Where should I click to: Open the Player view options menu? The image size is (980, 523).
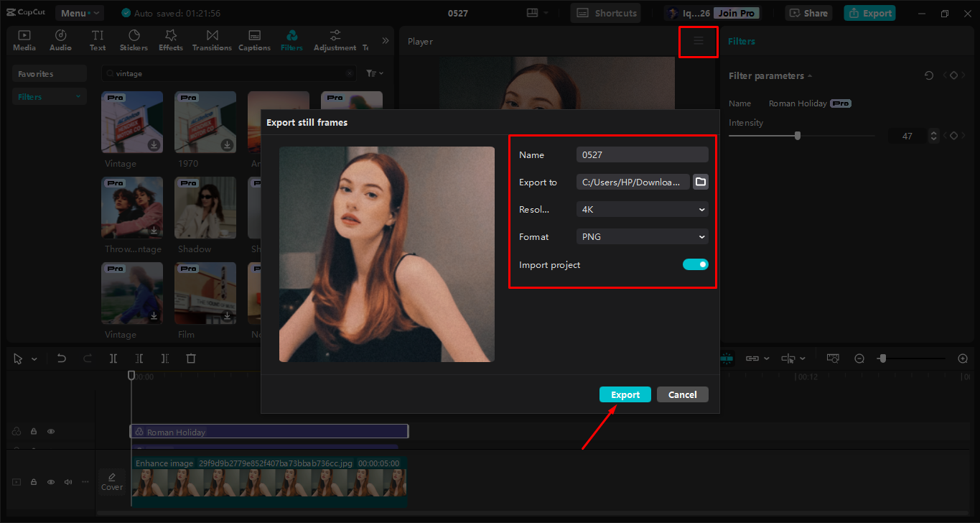698,42
